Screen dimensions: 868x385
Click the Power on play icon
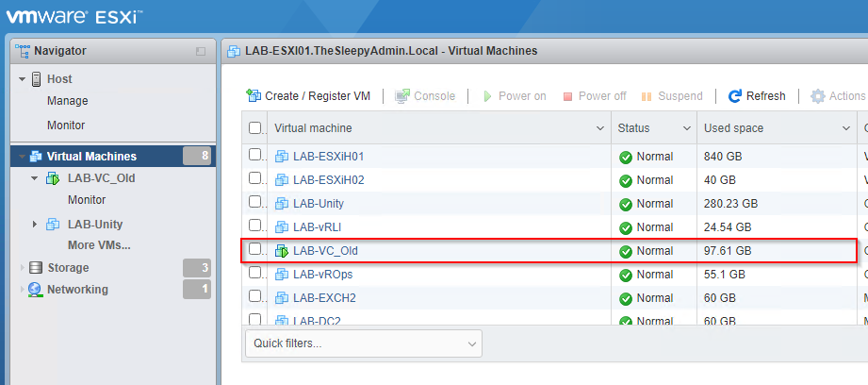(x=487, y=96)
